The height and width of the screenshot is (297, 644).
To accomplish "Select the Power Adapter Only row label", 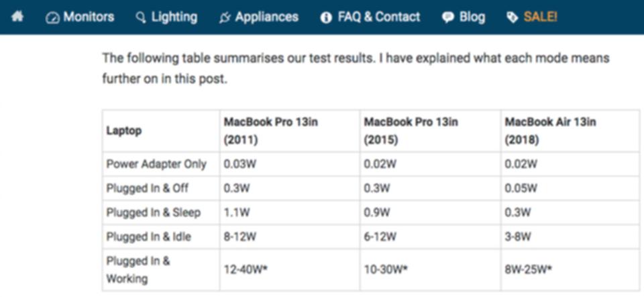I will (156, 164).
